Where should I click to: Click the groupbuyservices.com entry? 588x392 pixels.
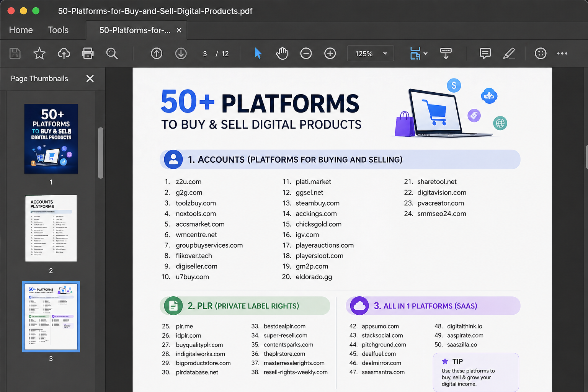(x=209, y=245)
